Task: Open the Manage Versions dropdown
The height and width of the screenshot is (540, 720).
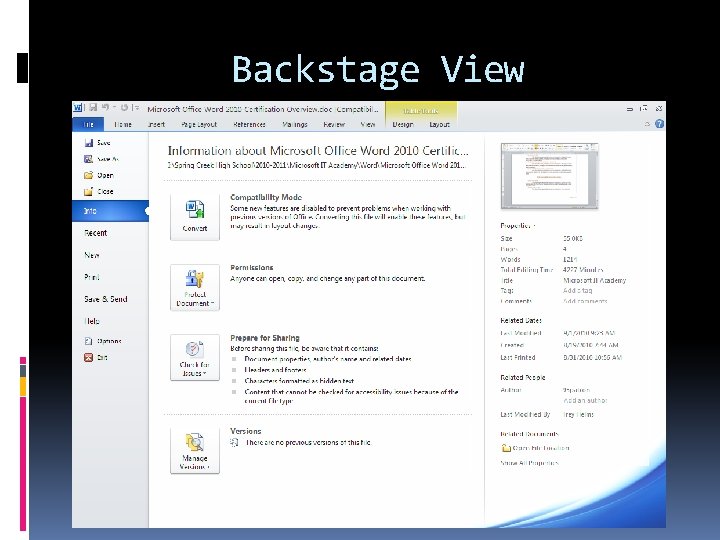Action: click(195, 450)
